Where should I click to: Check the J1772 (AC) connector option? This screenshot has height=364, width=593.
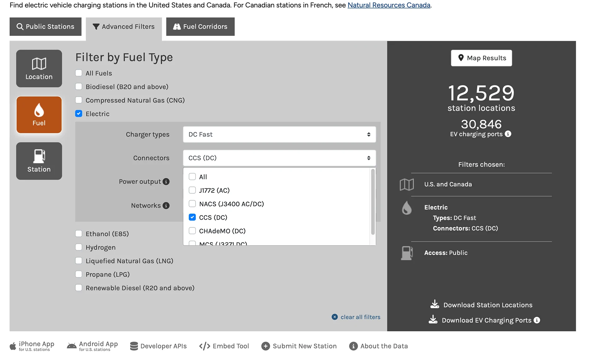tap(192, 190)
